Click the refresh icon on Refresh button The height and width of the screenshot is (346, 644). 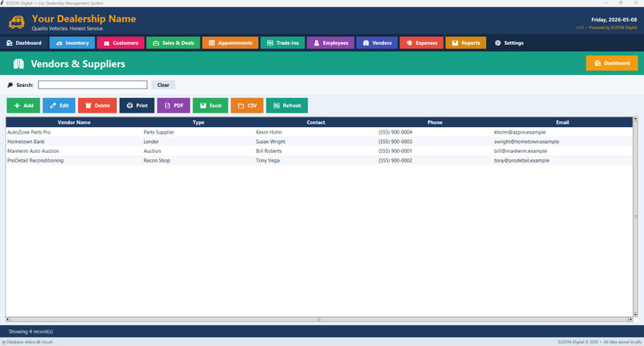tap(276, 105)
